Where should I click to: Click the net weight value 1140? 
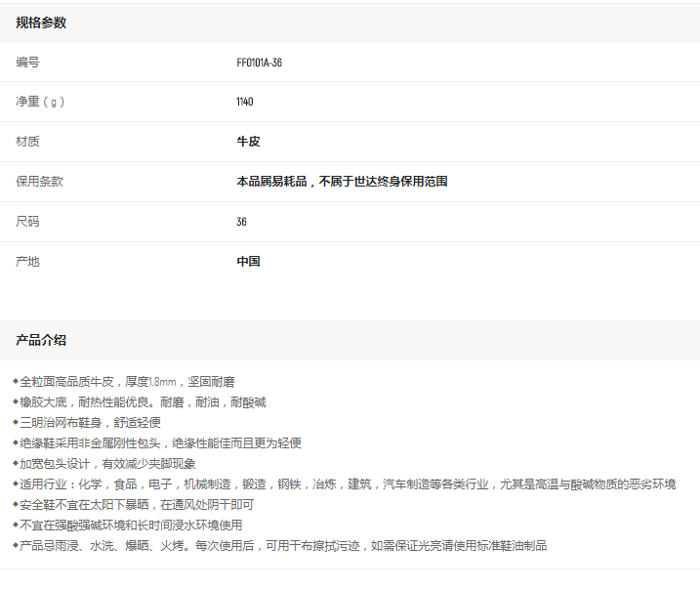[x=244, y=102]
